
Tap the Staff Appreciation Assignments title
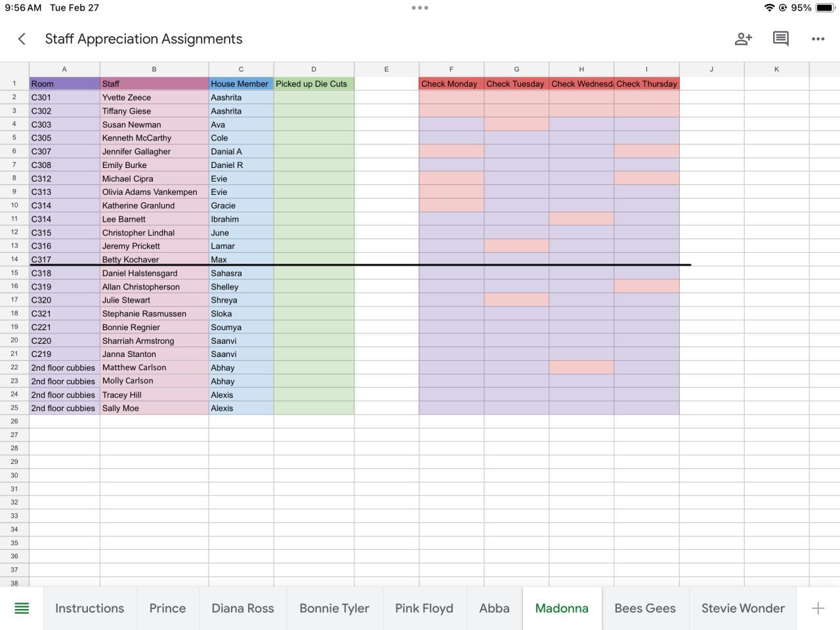[144, 39]
